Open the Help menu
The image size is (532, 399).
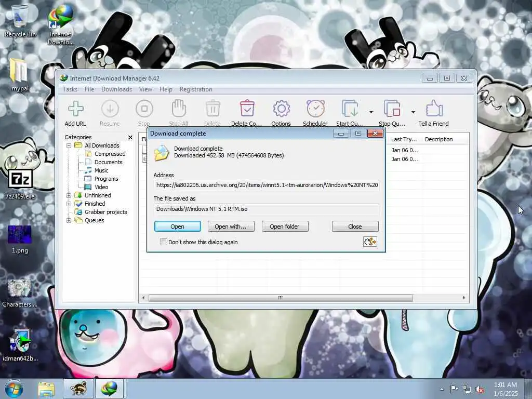click(166, 89)
